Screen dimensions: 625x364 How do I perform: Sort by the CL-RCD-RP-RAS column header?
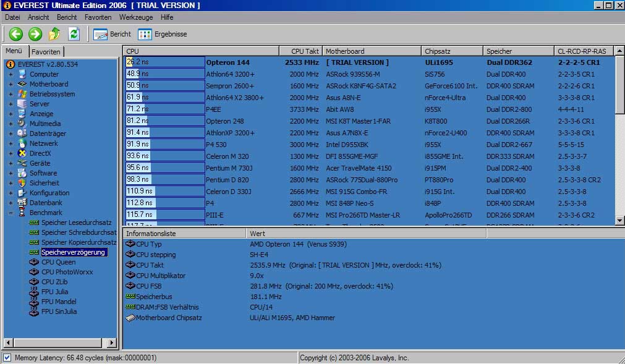584,51
